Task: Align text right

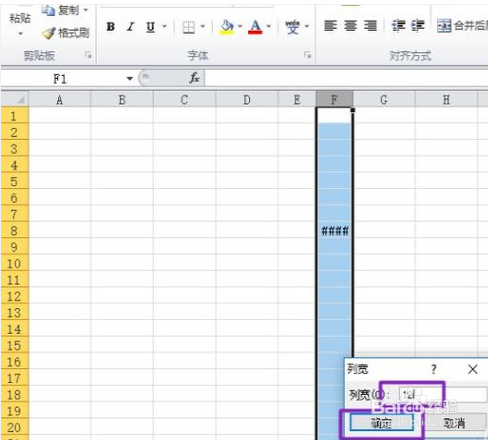Action: pos(370,26)
